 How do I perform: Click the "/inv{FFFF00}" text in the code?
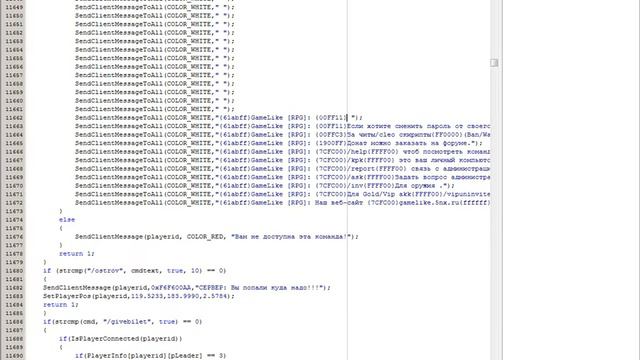(370, 186)
